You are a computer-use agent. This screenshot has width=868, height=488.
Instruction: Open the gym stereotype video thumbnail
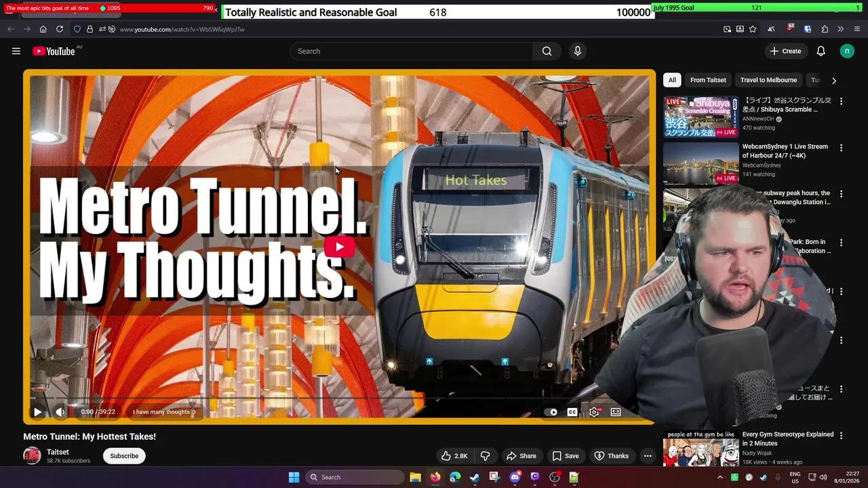(701, 448)
